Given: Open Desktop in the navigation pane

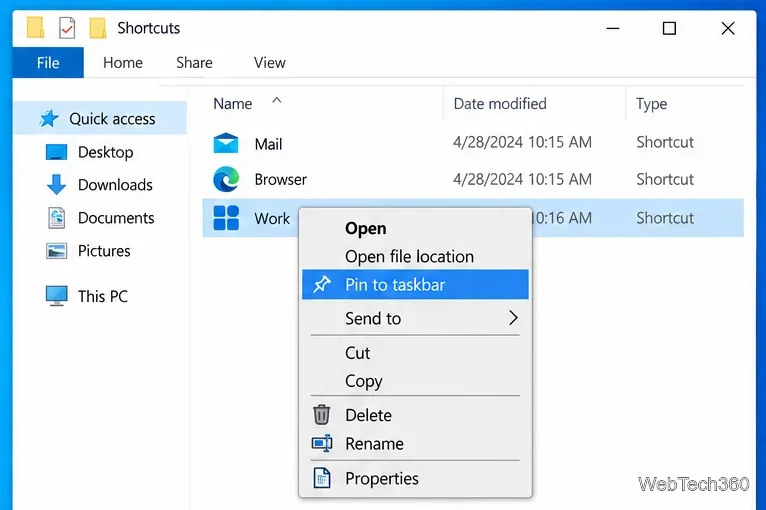Looking at the screenshot, I should point(106,152).
